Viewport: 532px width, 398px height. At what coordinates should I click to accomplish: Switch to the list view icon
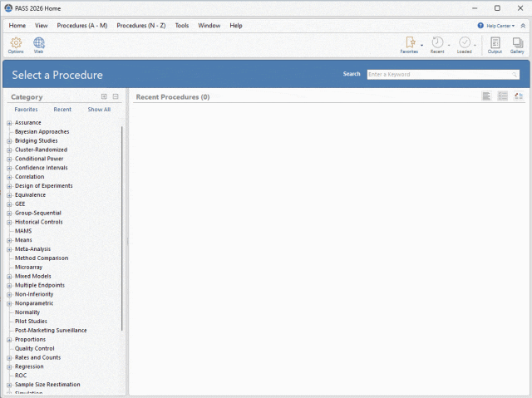(x=502, y=96)
